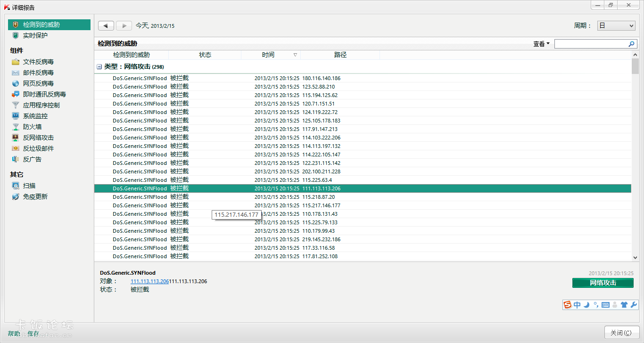
Task: Open the 查看 view dropdown menu
Action: pos(542,44)
